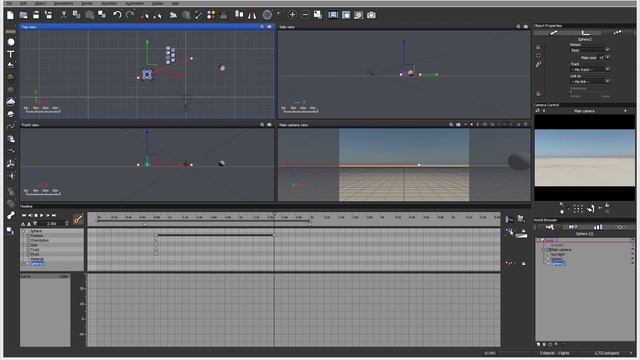Open Main axis dropdown
640x360 pixels.
(x=604, y=58)
